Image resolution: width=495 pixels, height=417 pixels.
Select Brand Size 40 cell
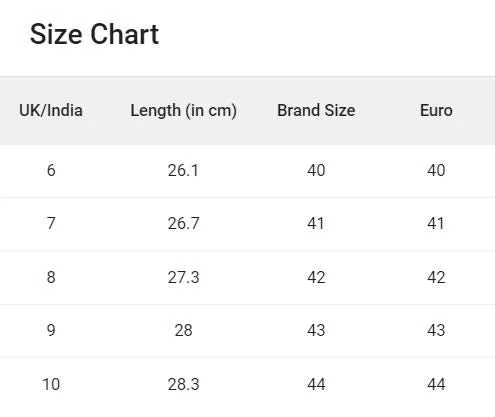(316, 170)
